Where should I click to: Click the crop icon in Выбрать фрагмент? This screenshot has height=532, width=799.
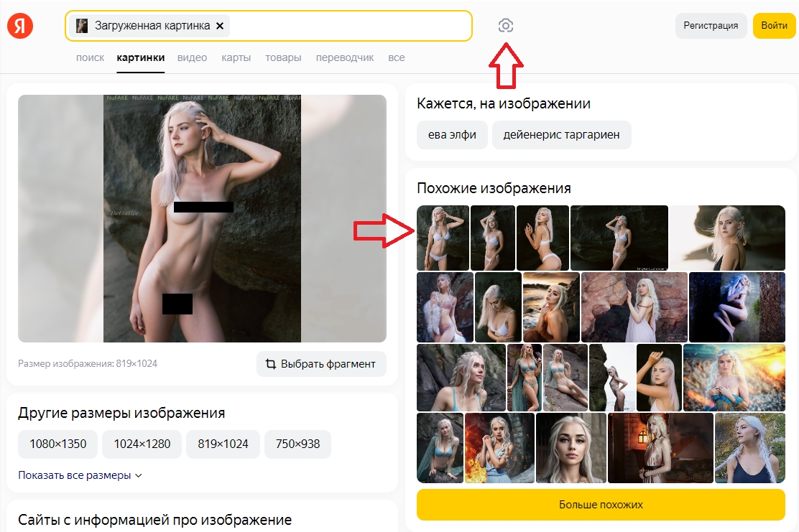(x=271, y=364)
